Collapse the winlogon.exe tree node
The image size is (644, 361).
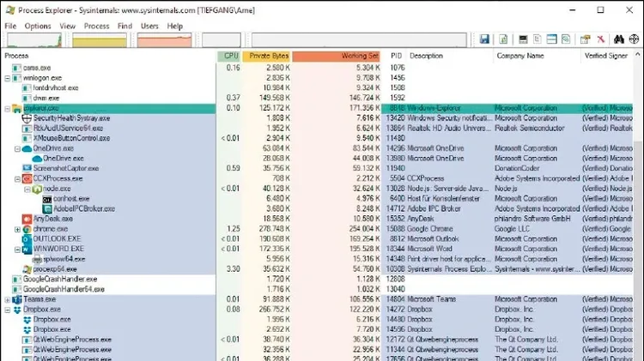pyautogui.click(x=8, y=78)
